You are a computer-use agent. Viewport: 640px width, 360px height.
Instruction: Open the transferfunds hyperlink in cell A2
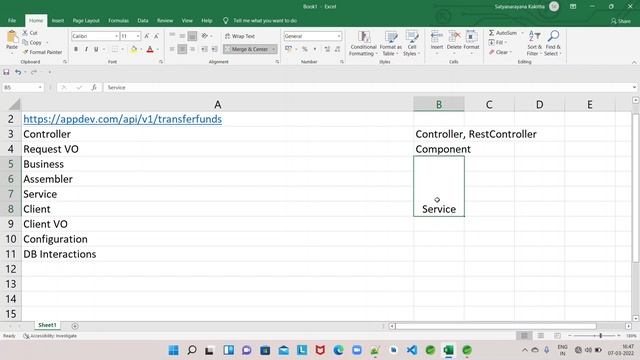click(x=122, y=119)
